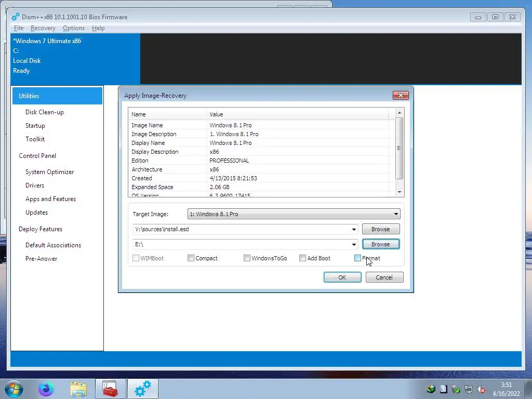Click the Name column header
Screen dimensions: 532x399
(x=167, y=114)
